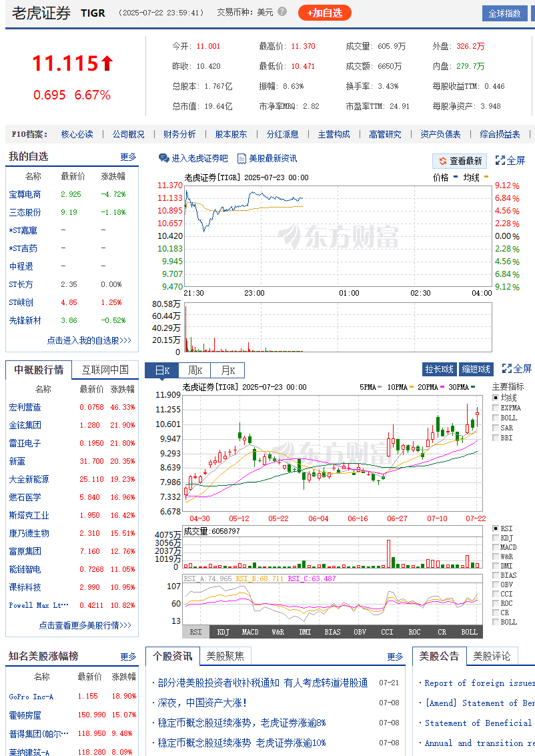Click 点击进入我的自选股>>> link

(89, 340)
